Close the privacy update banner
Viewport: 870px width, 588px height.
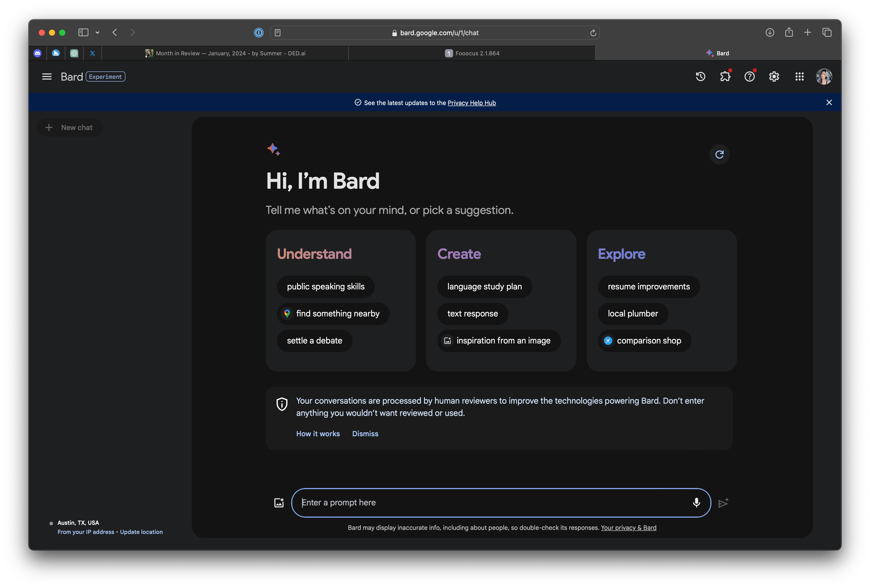[x=829, y=103]
